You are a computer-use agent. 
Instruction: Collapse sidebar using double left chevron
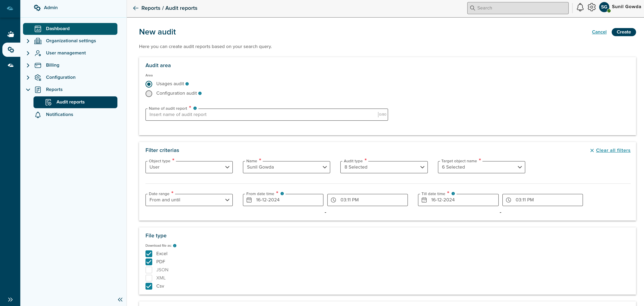(120, 300)
